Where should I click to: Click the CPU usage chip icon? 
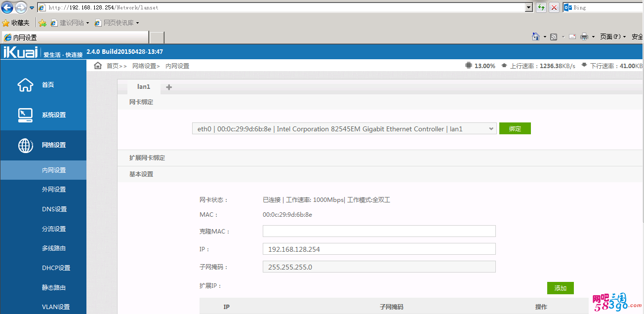pos(468,65)
